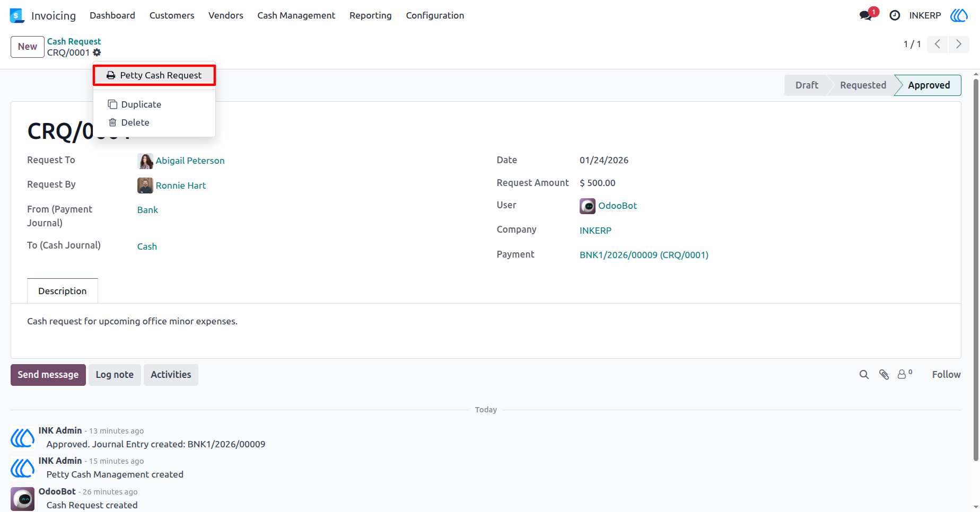Go to previous record arrow
The width and height of the screenshot is (980, 512).
pyautogui.click(x=938, y=44)
